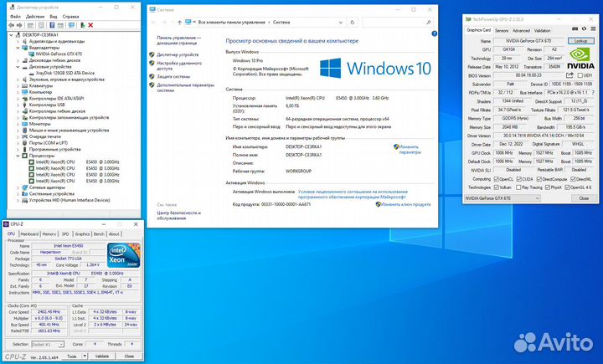Switch to Sensors tab in GPU-Z
The height and width of the screenshot is (364, 603).
[x=502, y=30]
